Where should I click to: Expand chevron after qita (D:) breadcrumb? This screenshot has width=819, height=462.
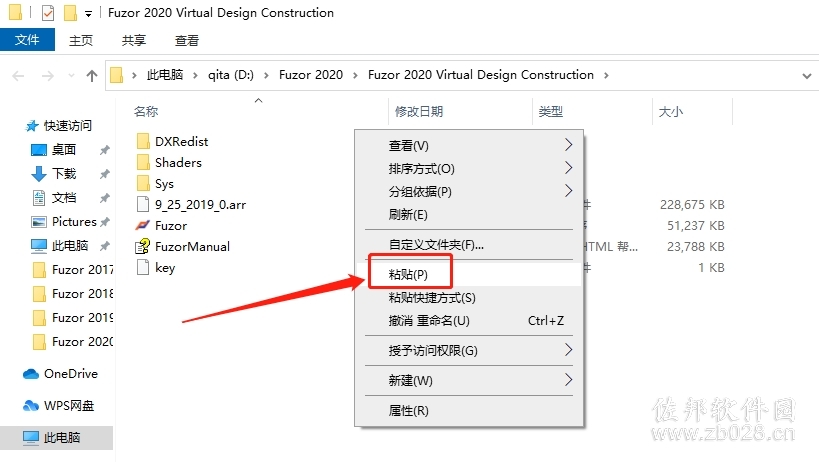(x=266, y=75)
